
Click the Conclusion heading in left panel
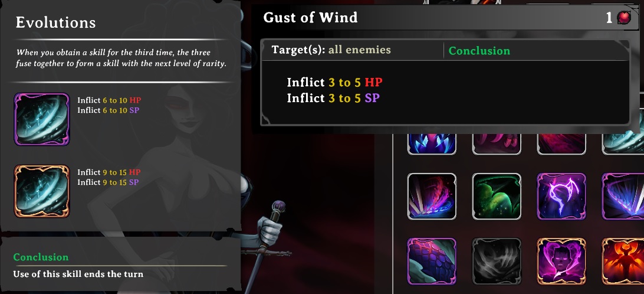[41, 257]
